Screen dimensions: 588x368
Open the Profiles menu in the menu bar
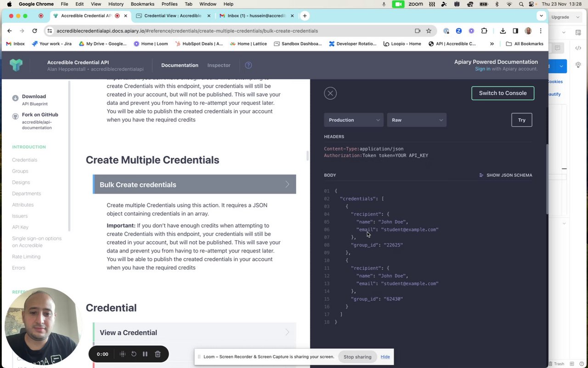click(170, 4)
